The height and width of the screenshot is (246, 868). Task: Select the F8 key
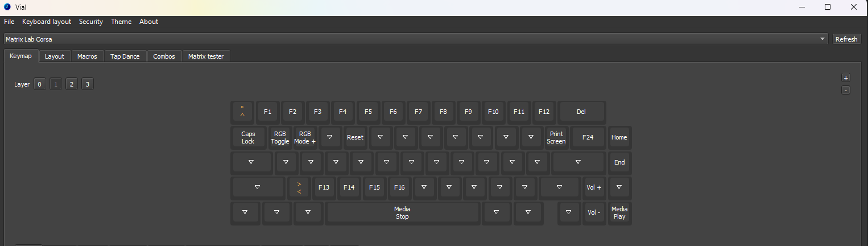coord(443,112)
